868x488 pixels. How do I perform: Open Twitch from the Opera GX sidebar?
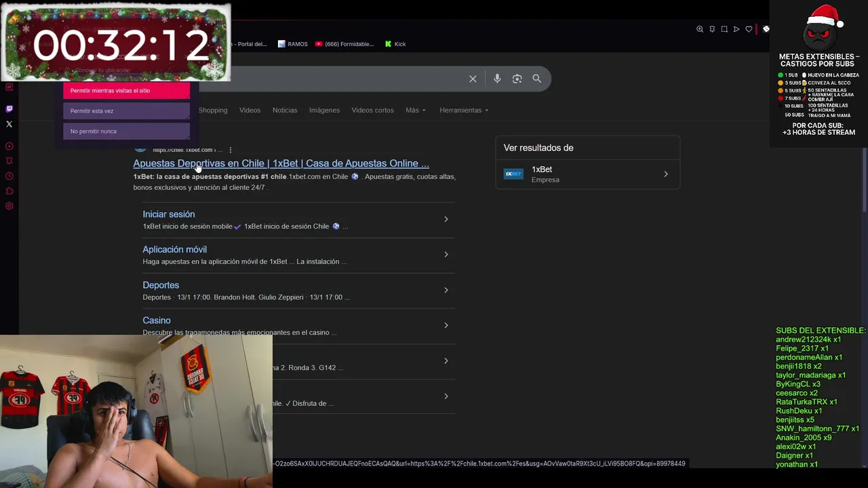(x=9, y=108)
